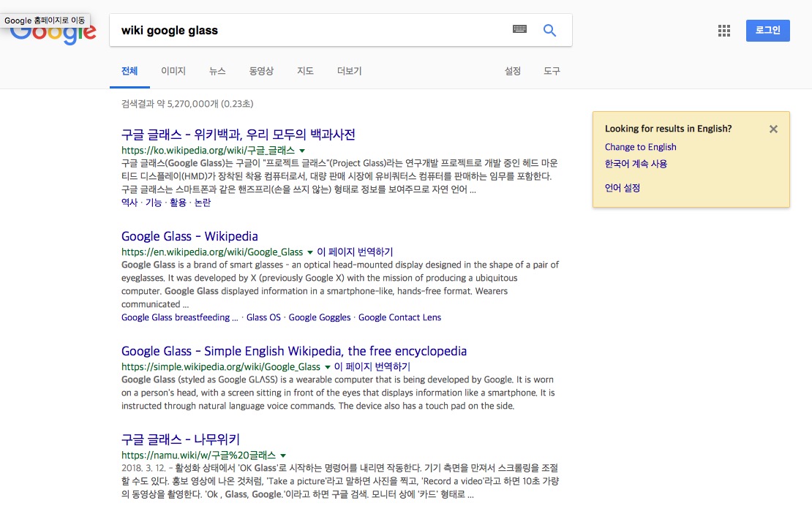
Task: Click 이 페이지 번역하기 for en.wikipedia result
Action: [356, 252]
